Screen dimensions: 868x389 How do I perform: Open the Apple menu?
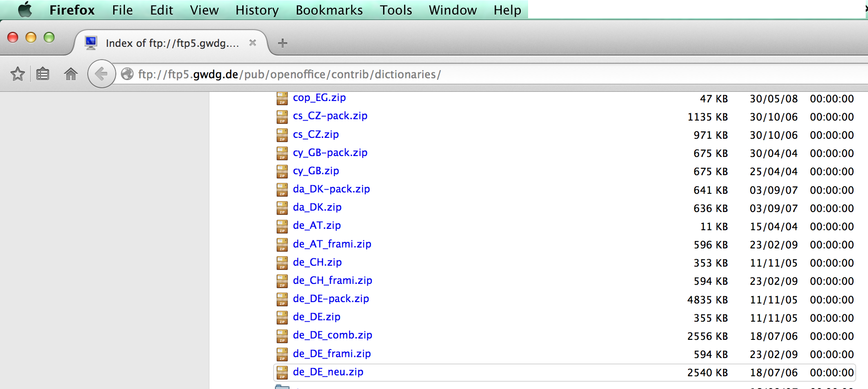(x=25, y=10)
